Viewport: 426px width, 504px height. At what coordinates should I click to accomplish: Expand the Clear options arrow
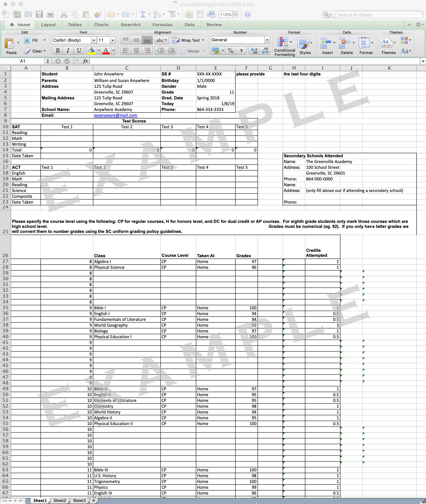pyautogui.click(x=45, y=51)
